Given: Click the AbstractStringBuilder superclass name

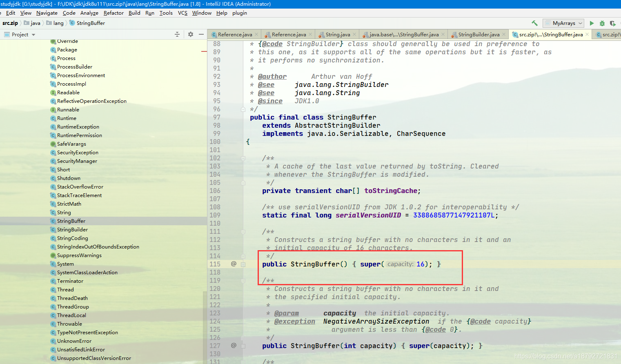Looking at the screenshot, I should pyautogui.click(x=337, y=126).
